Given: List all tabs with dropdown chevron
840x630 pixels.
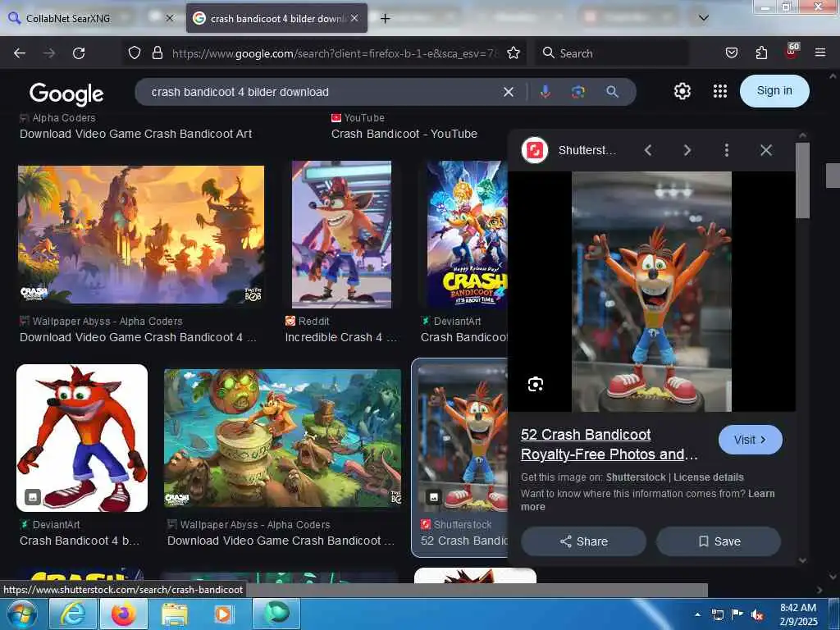Looking at the screenshot, I should coord(704,18).
